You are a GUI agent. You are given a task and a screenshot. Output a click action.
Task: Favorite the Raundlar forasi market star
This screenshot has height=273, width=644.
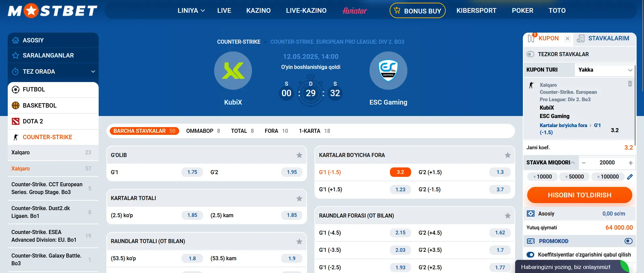click(508, 216)
